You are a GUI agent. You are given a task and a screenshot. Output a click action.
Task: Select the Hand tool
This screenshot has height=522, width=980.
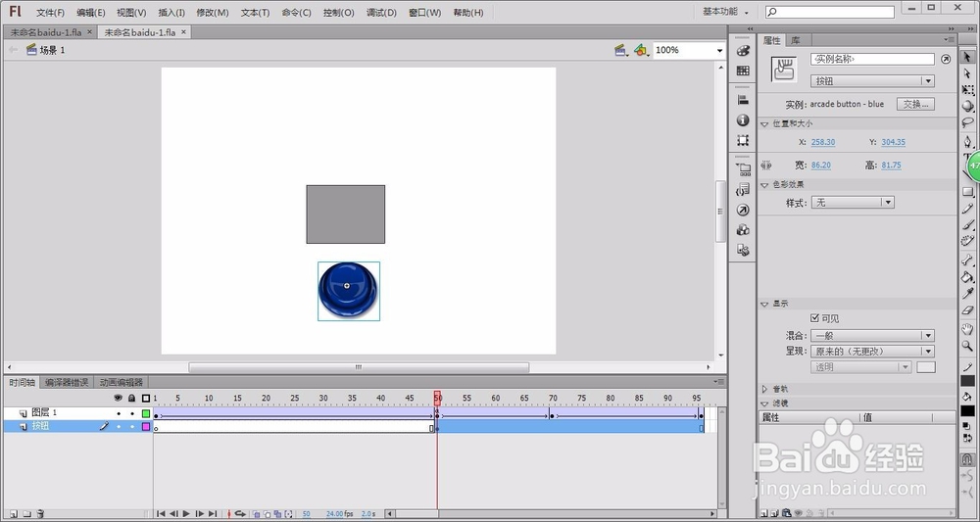[x=967, y=329]
